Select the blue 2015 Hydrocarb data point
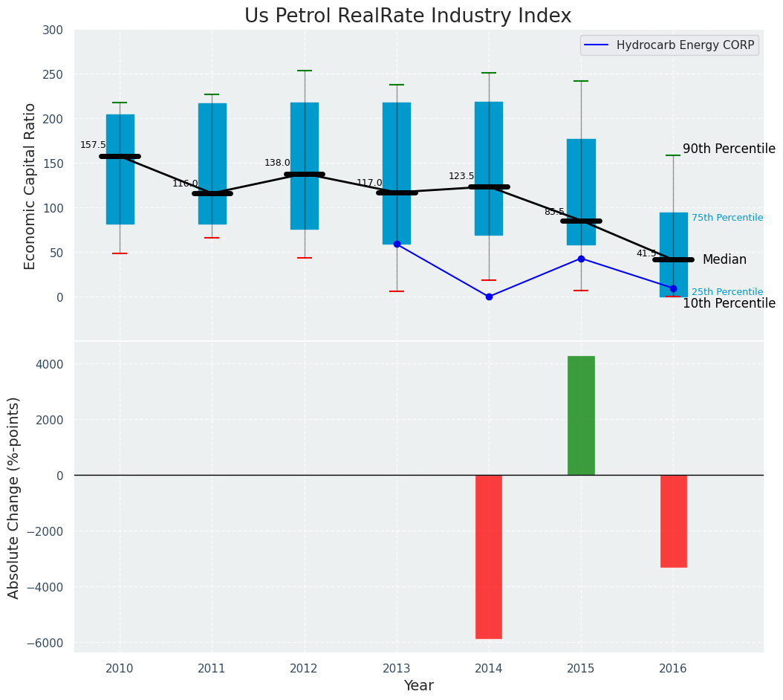 pos(581,259)
